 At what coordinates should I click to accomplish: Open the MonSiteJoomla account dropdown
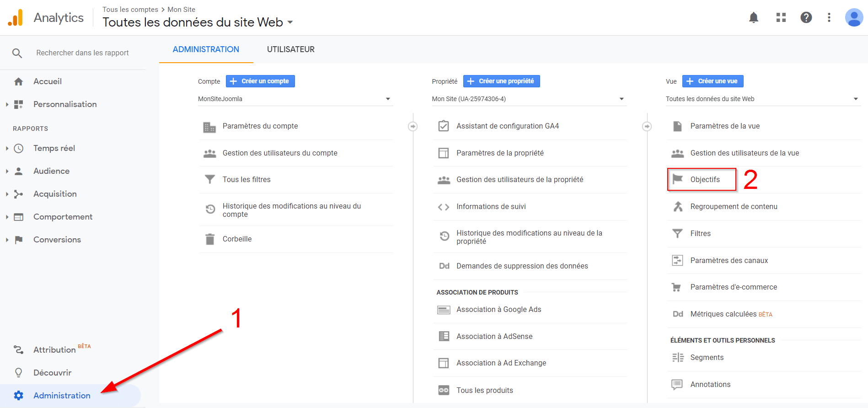(295, 99)
